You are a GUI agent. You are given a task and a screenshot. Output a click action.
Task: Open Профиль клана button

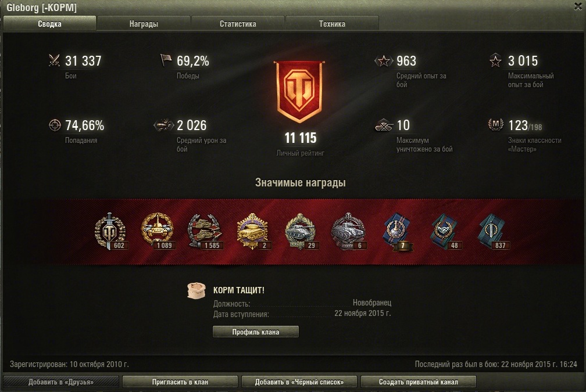click(256, 332)
